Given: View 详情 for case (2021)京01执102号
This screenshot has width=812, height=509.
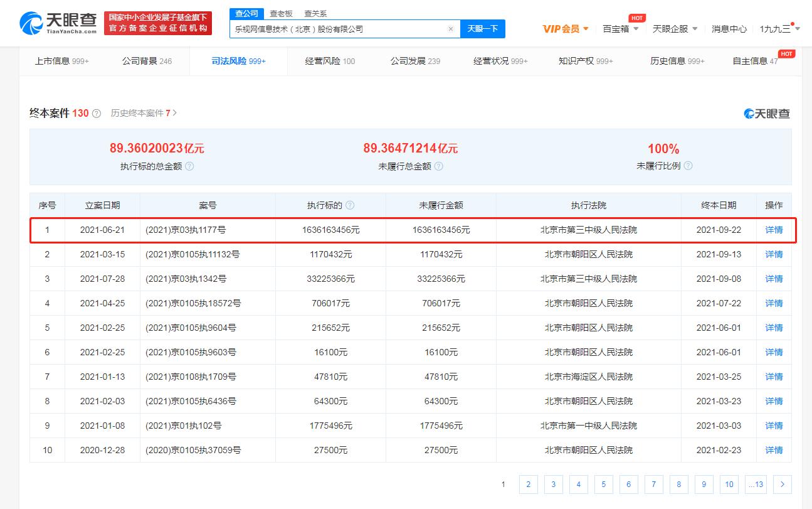Looking at the screenshot, I should [x=774, y=426].
